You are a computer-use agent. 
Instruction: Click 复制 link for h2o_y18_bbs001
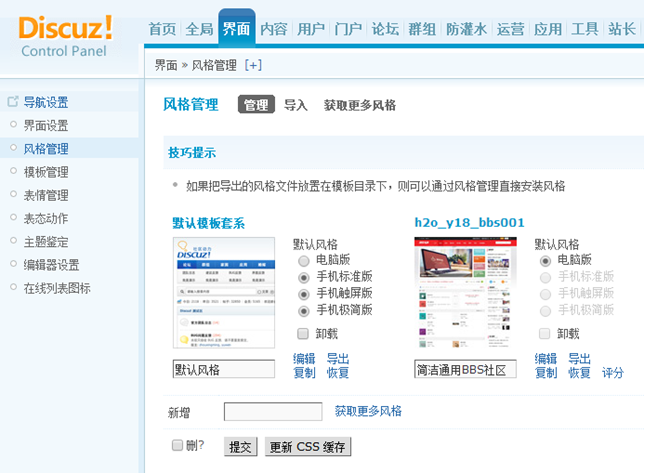[546, 373]
